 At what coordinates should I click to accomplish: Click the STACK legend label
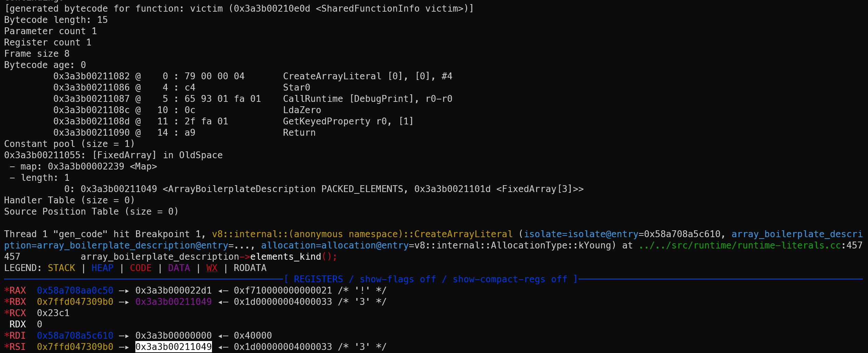[x=61, y=268]
